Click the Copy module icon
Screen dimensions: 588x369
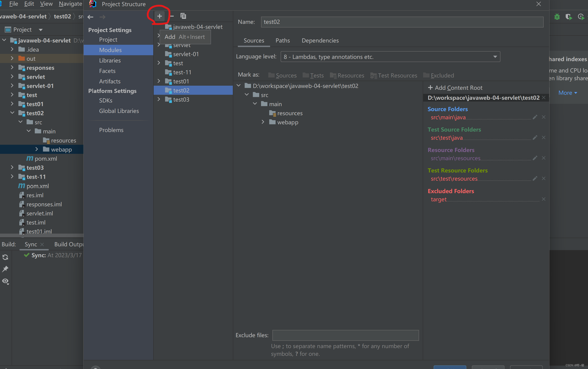(x=183, y=16)
